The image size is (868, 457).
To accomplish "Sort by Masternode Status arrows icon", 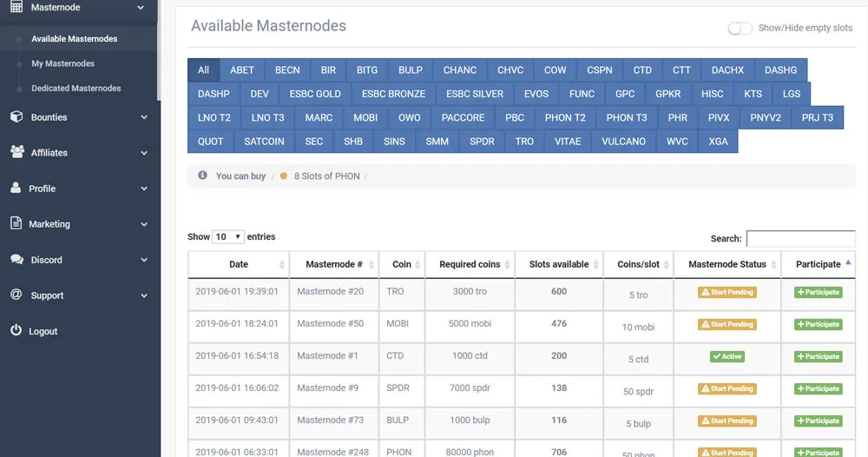I will coord(773,265).
